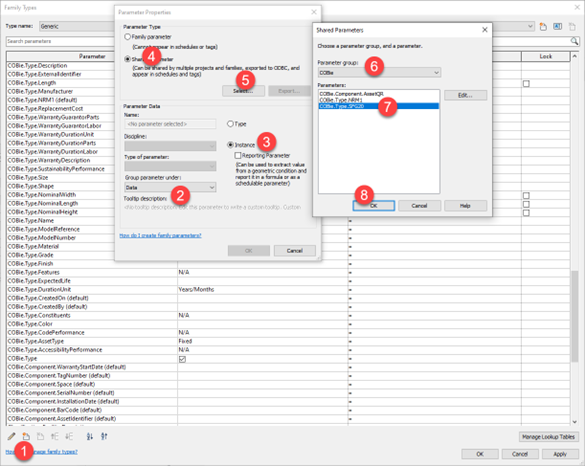The image size is (585, 466).
Task: Click Apply in Family Types window
Action: click(560, 454)
